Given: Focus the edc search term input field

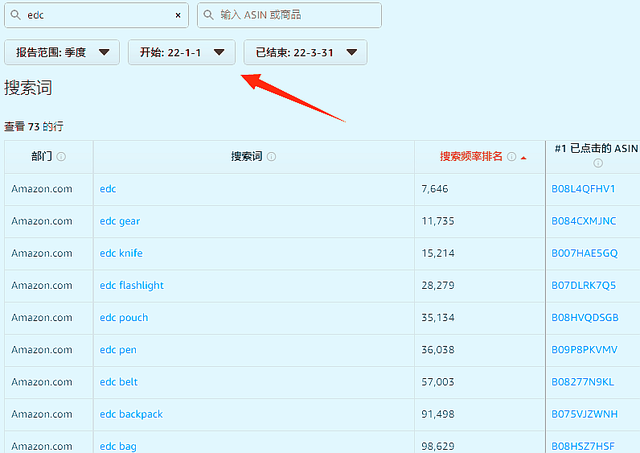Looking at the screenshot, I should click(x=96, y=15).
